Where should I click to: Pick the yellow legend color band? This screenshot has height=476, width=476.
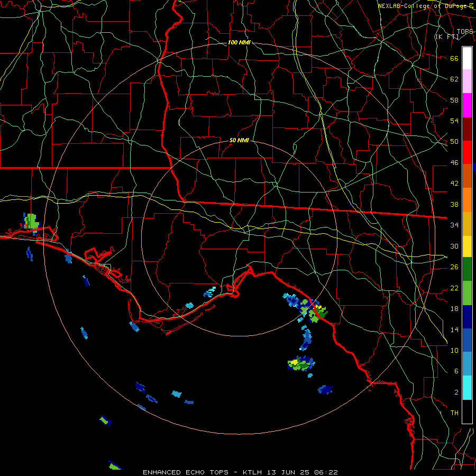pos(467,246)
